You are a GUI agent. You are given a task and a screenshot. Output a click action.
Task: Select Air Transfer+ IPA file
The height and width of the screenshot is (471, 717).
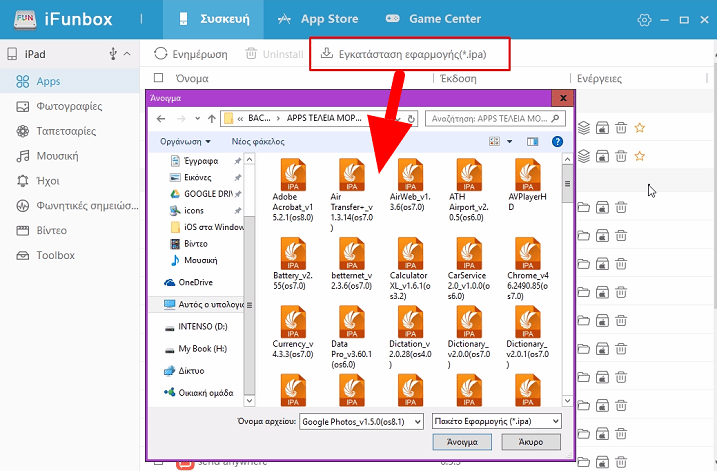(352, 195)
